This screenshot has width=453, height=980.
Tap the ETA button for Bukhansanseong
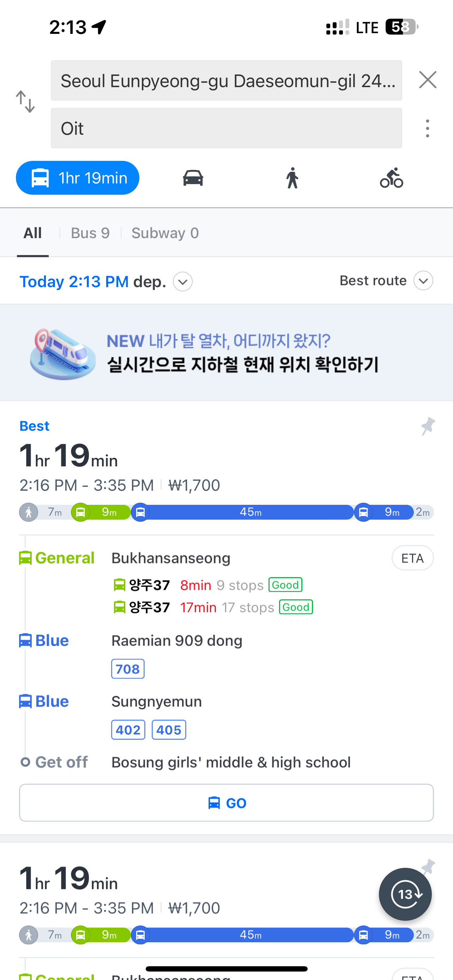[x=412, y=558]
